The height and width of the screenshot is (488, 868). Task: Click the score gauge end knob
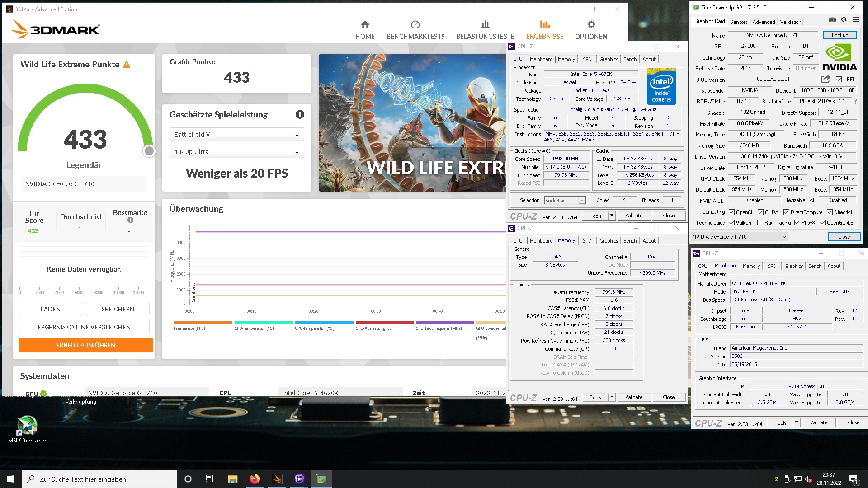(x=149, y=151)
